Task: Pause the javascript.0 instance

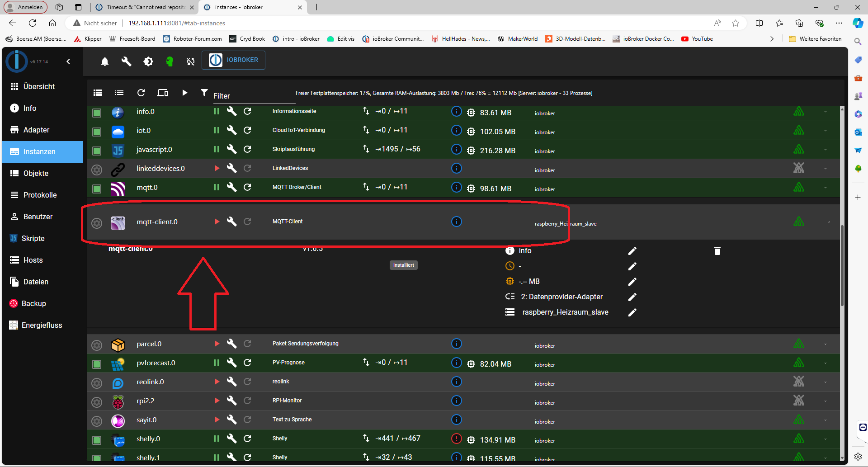Action: click(217, 149)
